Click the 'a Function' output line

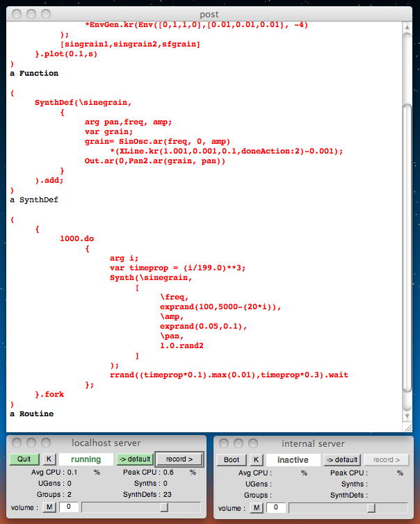coord(34,73)
